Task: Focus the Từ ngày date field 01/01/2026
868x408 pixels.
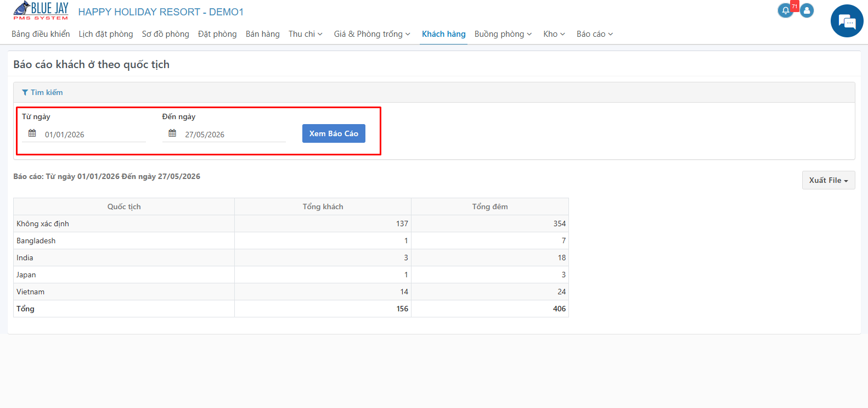Action: tap(84, 134)
